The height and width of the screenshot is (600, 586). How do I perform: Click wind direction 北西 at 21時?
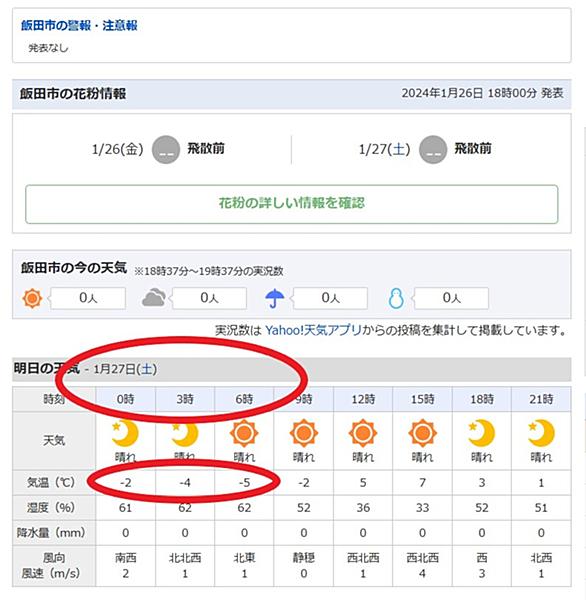click(541, 558)
